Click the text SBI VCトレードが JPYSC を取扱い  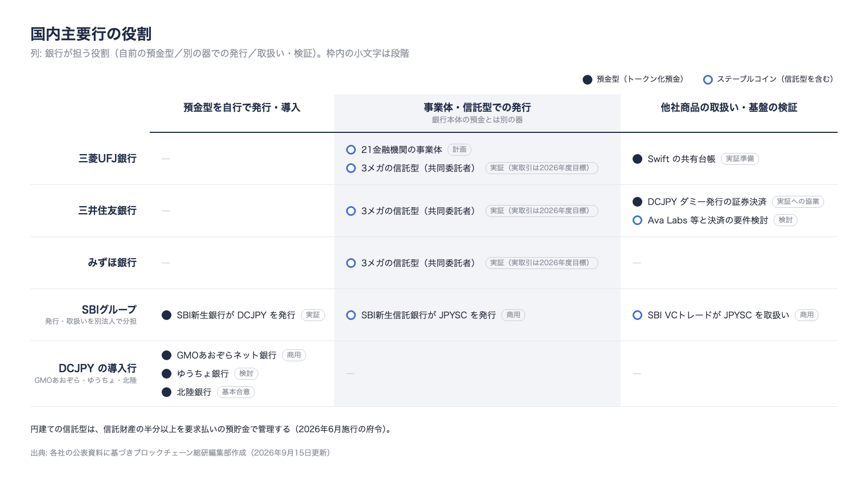tap(718, 315)
